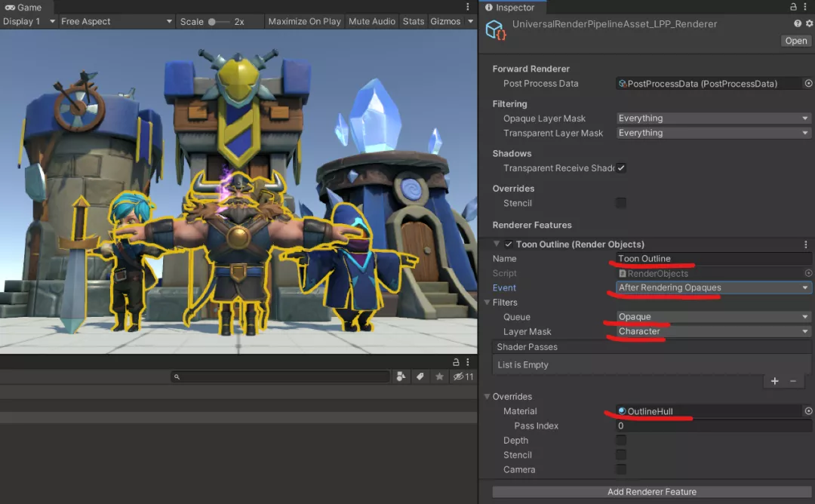Click the label tag filter icon
Screen dimensions: 815x504
click(x=420, y=376)
